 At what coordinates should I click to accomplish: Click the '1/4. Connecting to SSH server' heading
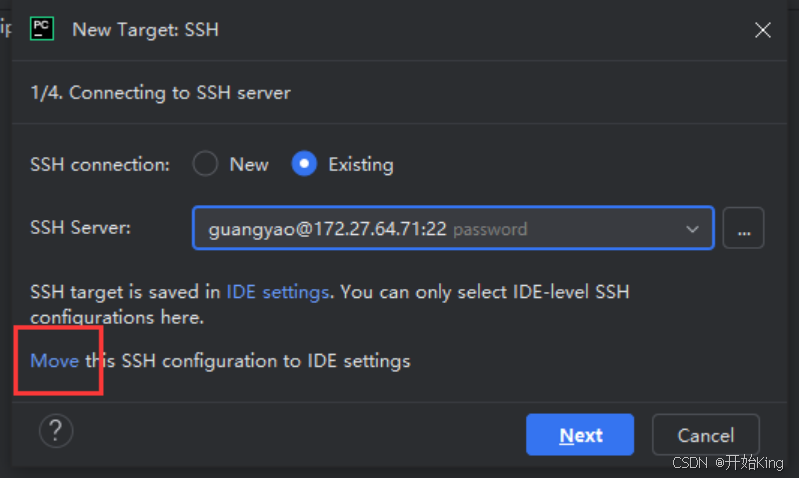(x=160, y=93)
